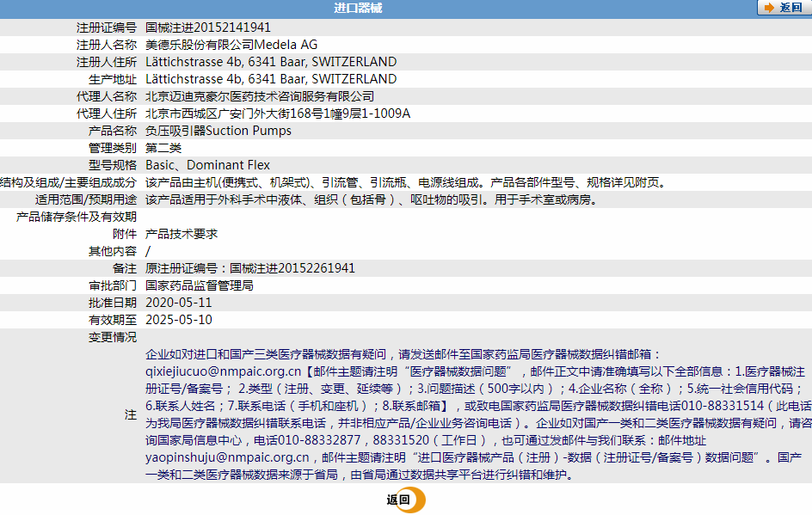Select attachment value 产品技术要求
Image resolution: width=812 pixels, height=515 pixels.
(181, 234)
